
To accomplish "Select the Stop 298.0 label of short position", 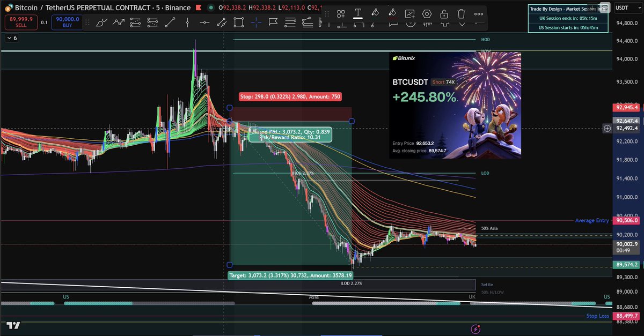I will pos(290,96).
